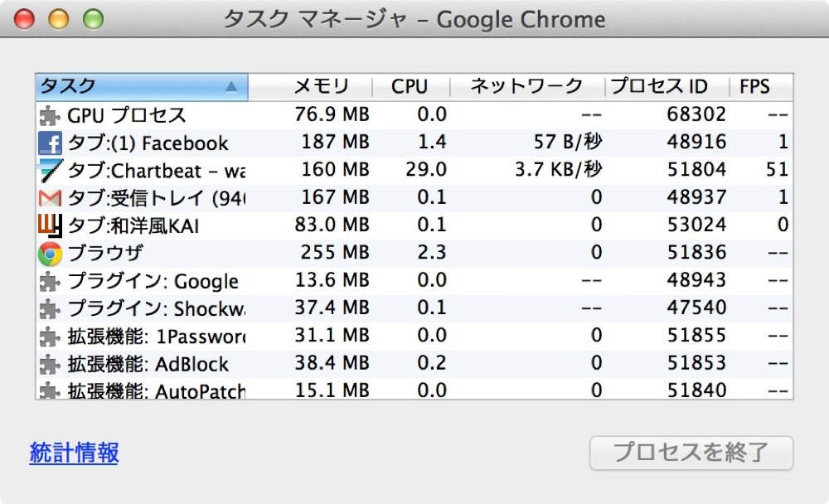Screen dimensions: 829x504
Task: Sort by the タスク column header
Action: point(142,87)
